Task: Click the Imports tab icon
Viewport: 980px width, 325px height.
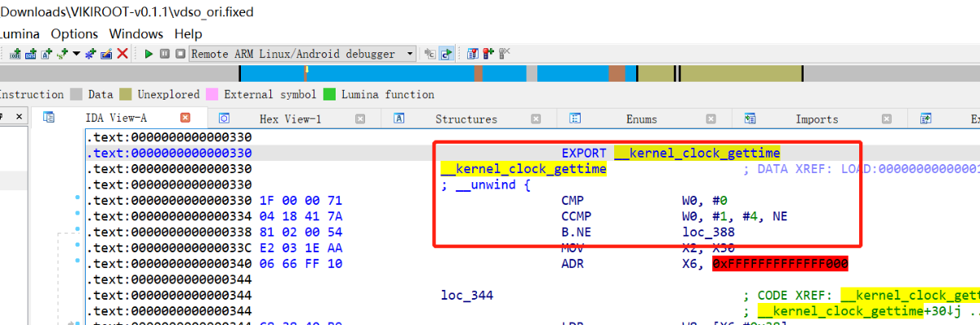Action: tap(750, 118)
